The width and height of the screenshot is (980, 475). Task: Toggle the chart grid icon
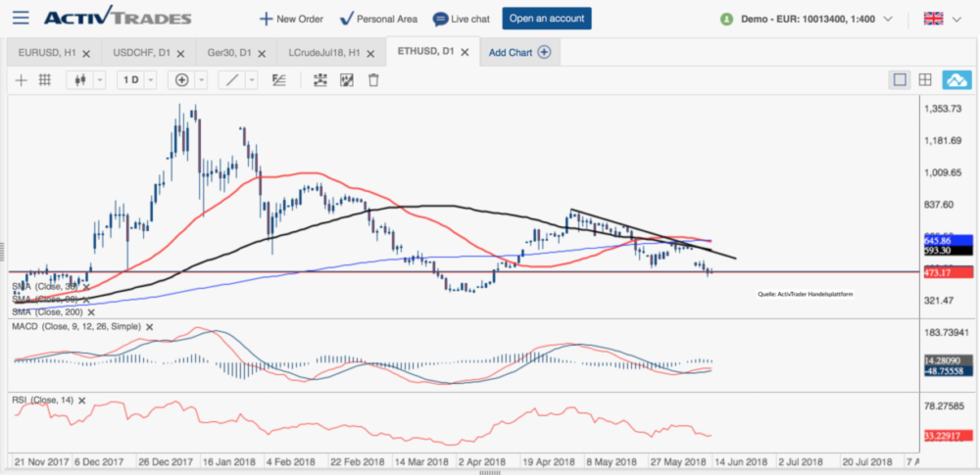pos(44,80)
